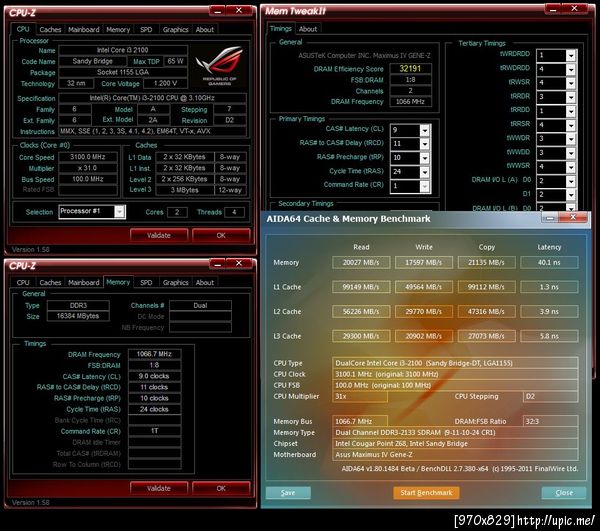Expand RAS# Precharge (tRP) dropdown
This screenshot has height=531, width=600.
[425, 158]
